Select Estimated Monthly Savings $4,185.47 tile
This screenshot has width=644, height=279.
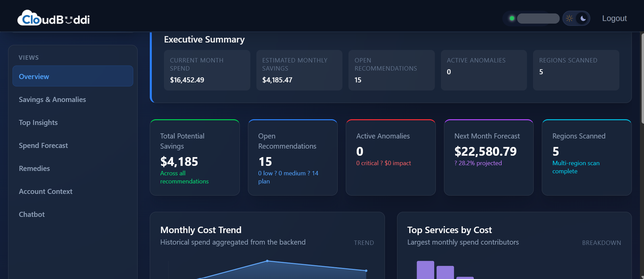pos(299,70)
